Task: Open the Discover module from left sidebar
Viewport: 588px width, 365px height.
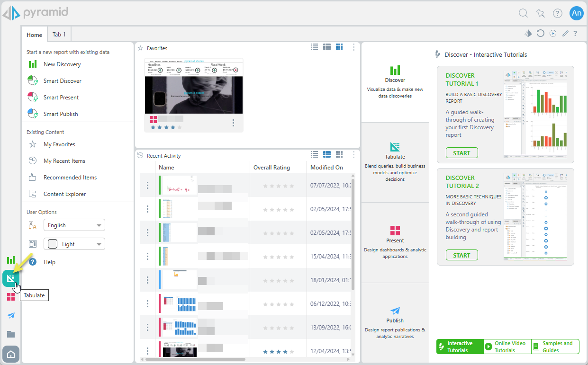Action: click(11, 260)
